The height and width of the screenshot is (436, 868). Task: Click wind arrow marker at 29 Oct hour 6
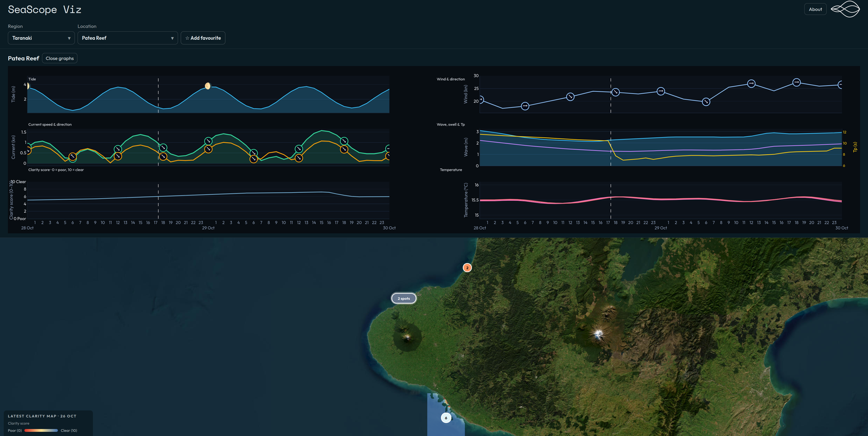coord(706,102)
